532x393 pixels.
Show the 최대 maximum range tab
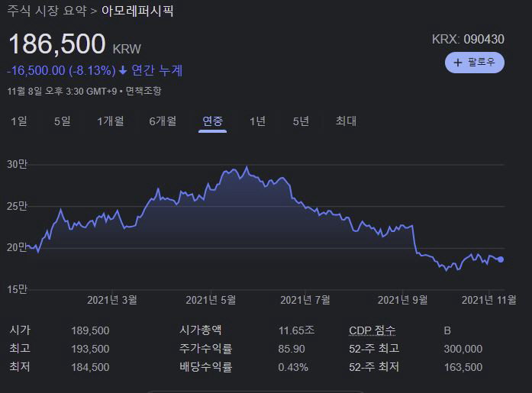click(346, 121)
